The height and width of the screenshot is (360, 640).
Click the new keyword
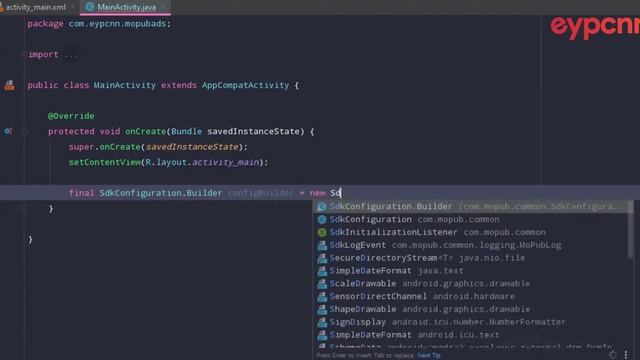[x=317, y=193]
